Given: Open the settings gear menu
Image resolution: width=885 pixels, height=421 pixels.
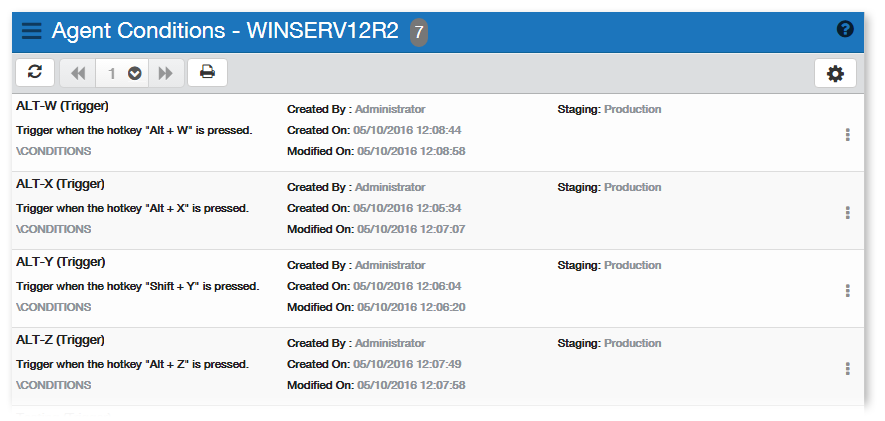Looking at the screenshot, I should (x=835, y=73).
